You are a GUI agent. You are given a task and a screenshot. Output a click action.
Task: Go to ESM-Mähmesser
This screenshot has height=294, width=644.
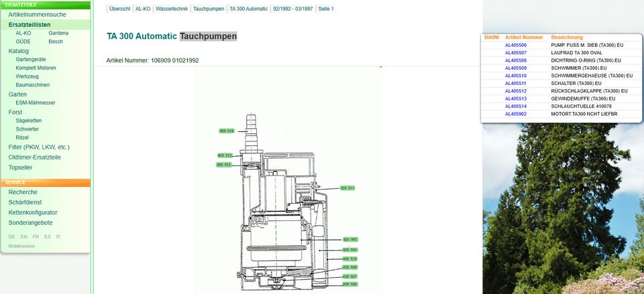[36, 102]
